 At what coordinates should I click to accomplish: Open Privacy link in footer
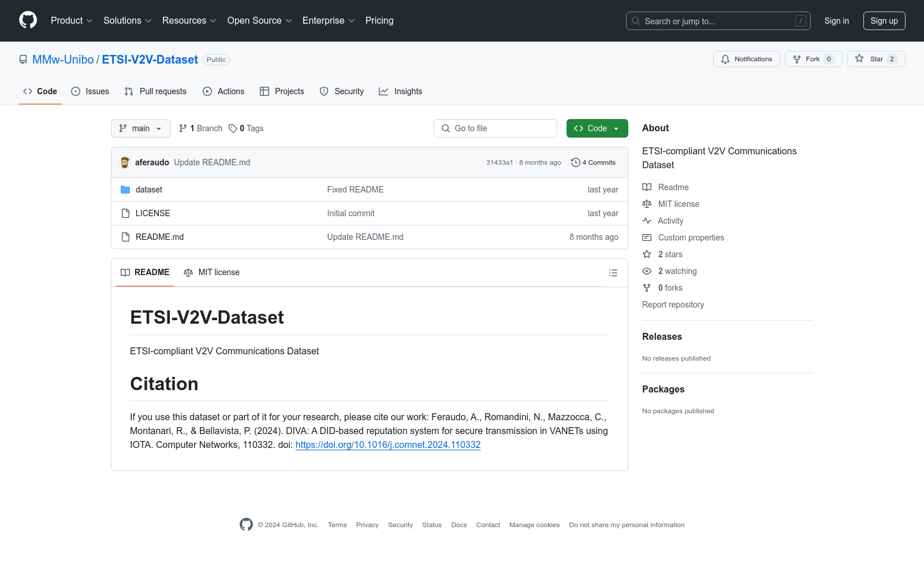(x=367, y=525)
